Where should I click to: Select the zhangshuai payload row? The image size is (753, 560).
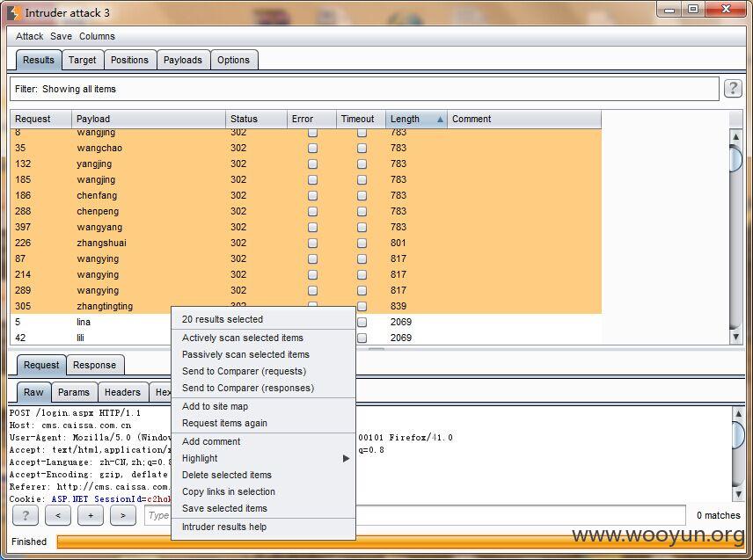coord(305,243)
